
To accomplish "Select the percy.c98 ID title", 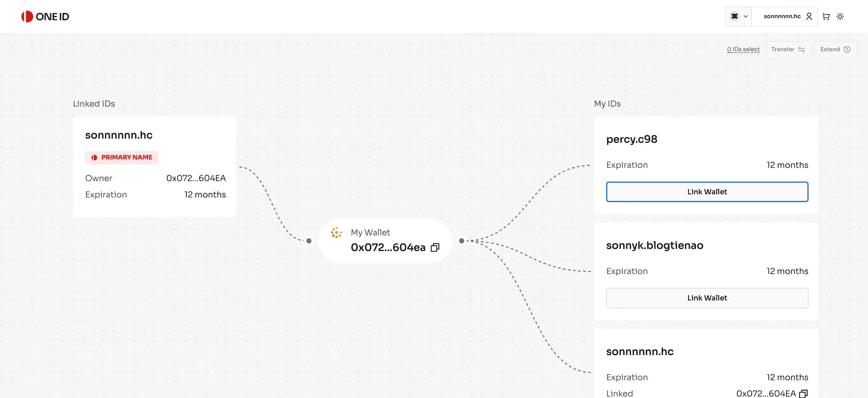I will 632,139.
